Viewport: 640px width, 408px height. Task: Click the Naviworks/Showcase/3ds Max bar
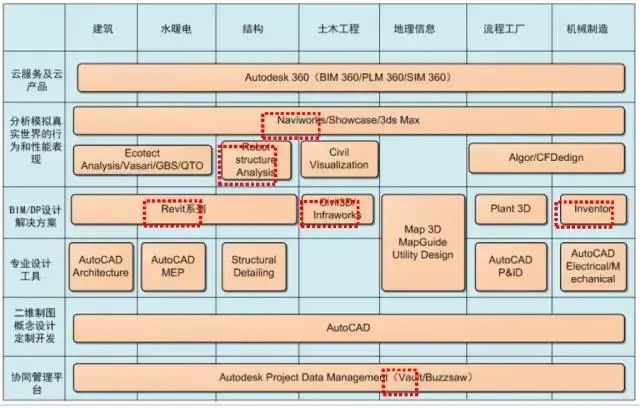coord(349,120)
